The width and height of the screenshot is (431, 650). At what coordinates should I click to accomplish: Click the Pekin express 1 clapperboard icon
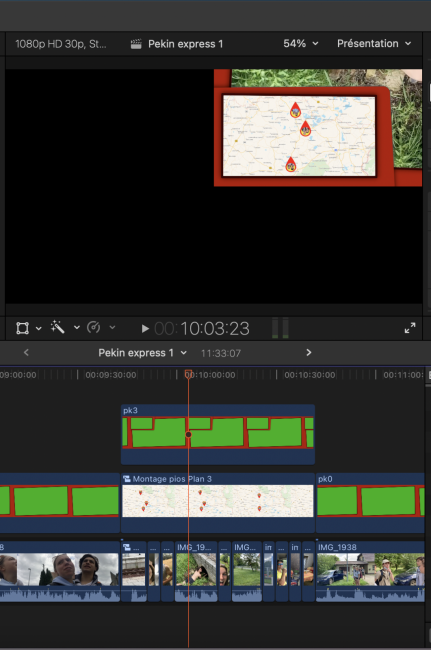coord(136,44)
